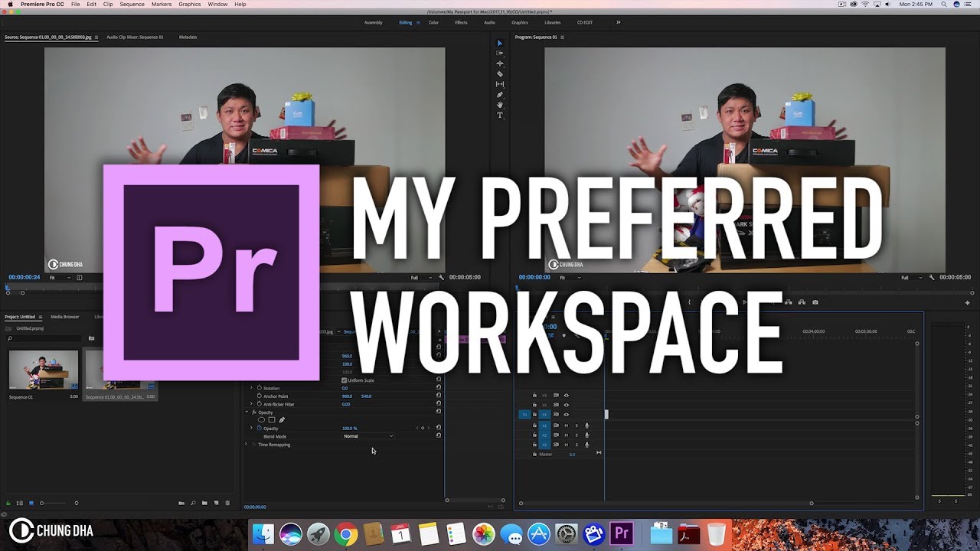
Task: Select the Sequence 01 thumbnail
Action: pos(43,370)
